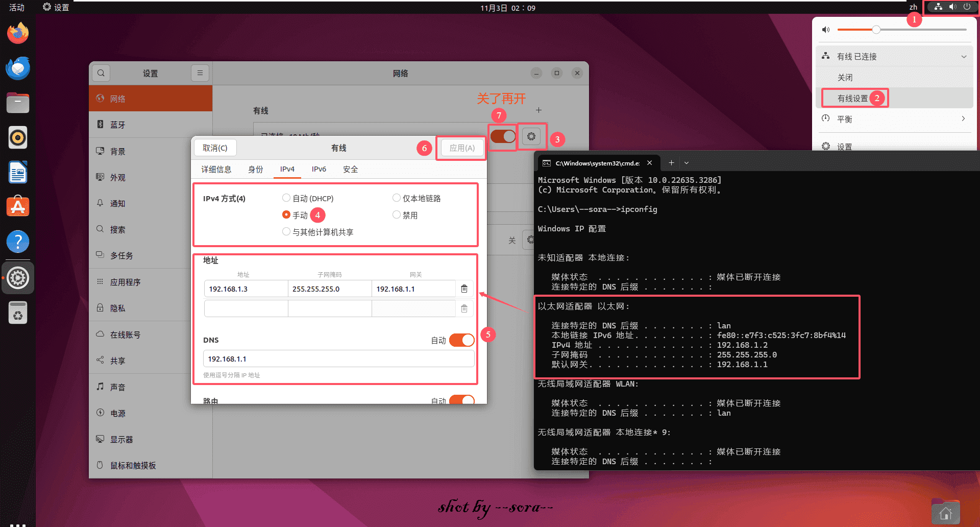The width and height of the screenshot is (980, 527).
Task: Open LibreOffice Writer from the dock
Action: 18,172
